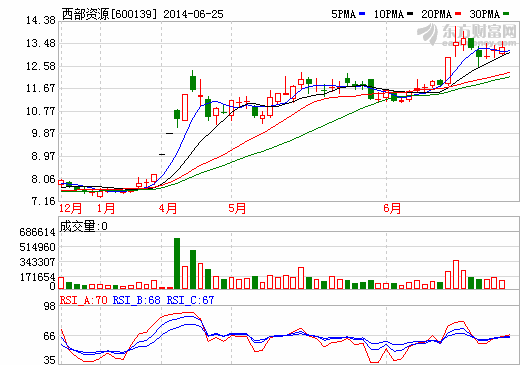
Task: Select the 5PMA legend label
Action: 344,14
